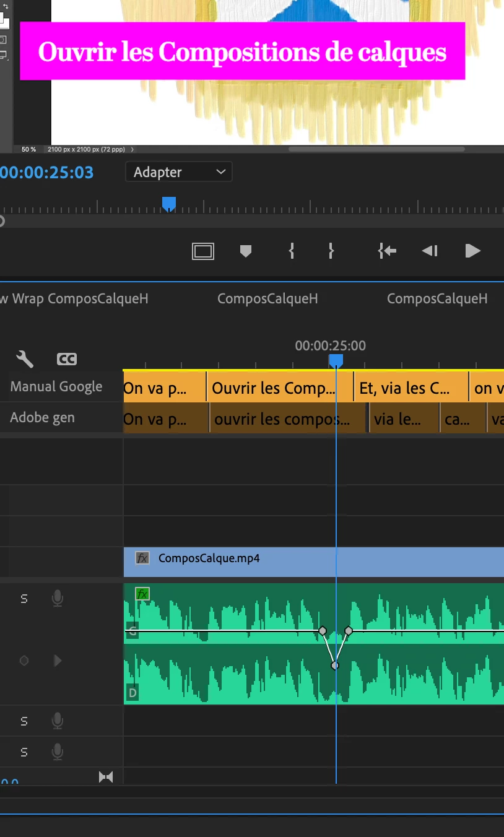Image resolution: width=504 pixels, height=837 pixels.
Task: Select the 'ca...' Adobe gen caption
Action: (x=463, y=418)
